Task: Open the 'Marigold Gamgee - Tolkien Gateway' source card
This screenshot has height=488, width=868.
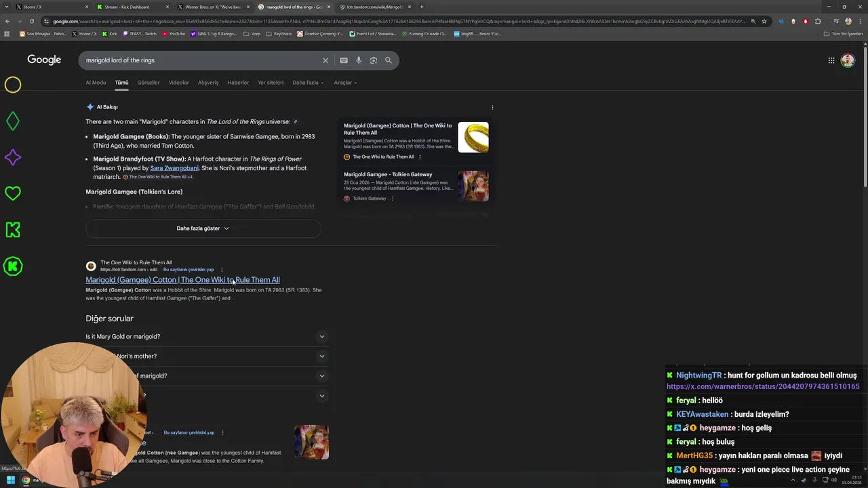Action: [388, 175]
